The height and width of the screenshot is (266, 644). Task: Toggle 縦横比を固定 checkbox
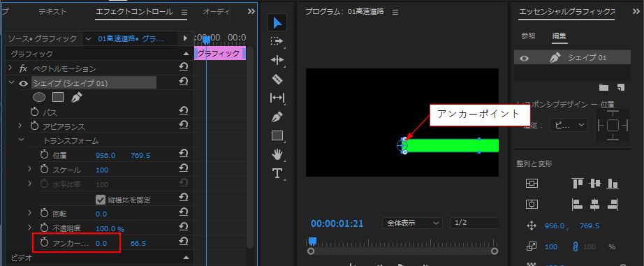[100, 200]
